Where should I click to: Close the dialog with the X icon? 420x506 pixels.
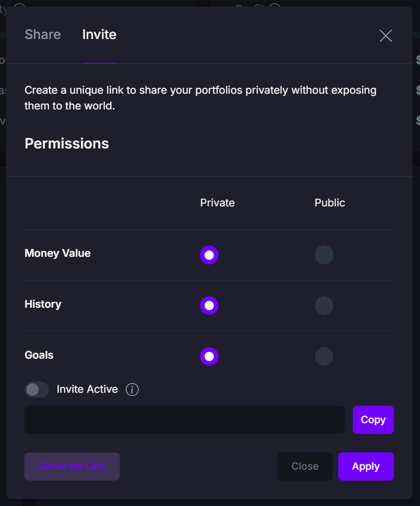tap(385, 36)
